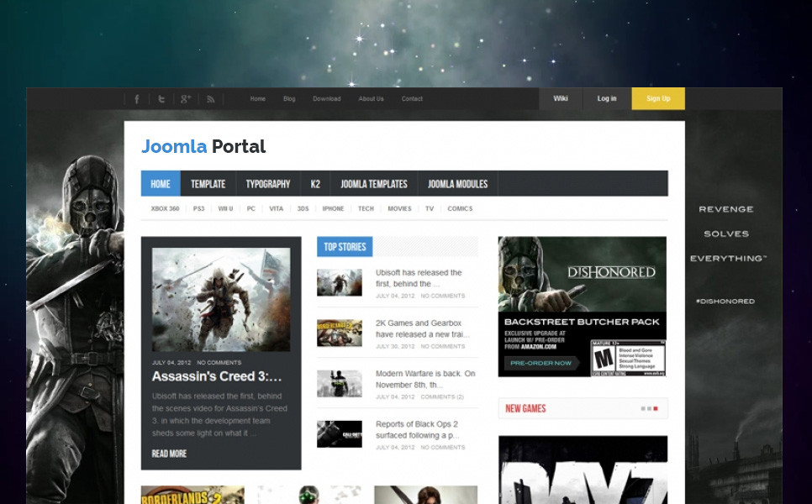Open the Twitter social icon
This screenshot has height=504, width=812.
coord(161,99)
